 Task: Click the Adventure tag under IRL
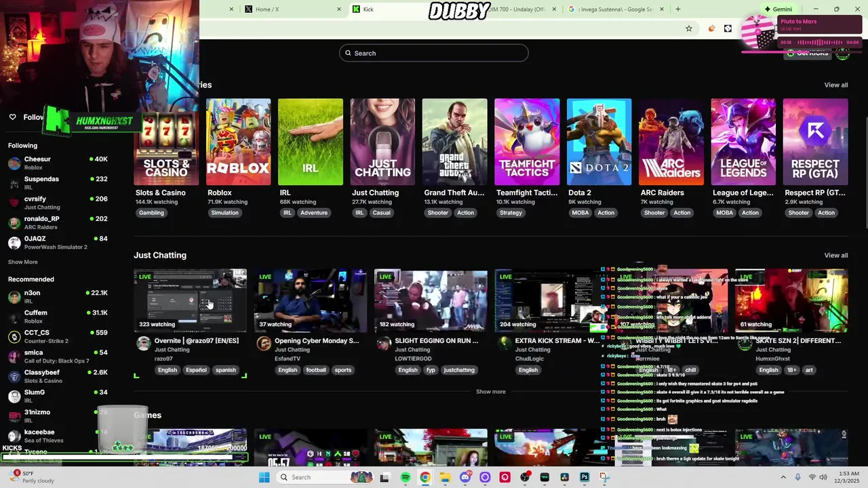click(314, 213)
